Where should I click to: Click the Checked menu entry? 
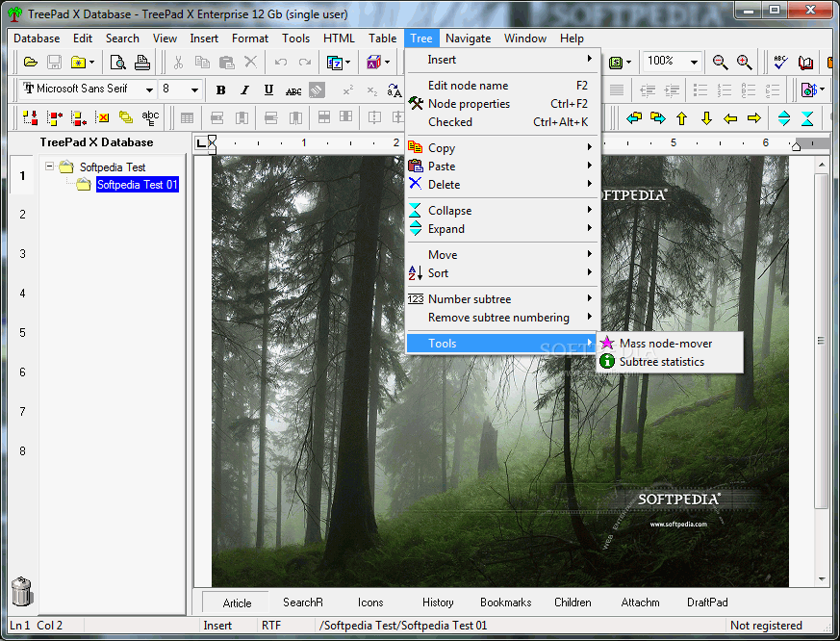500,122
